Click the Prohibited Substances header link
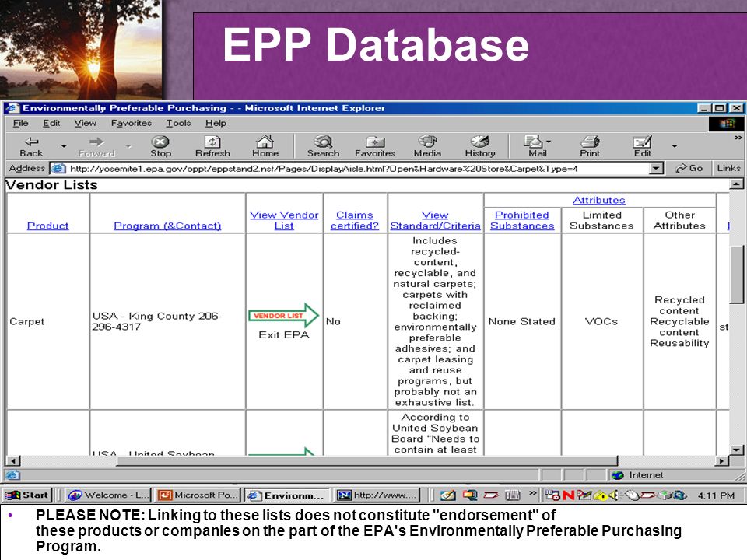 pos(522,220)
